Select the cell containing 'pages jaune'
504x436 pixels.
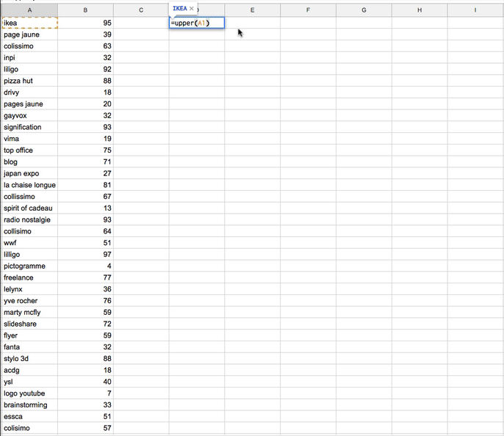pyautogui.click(x=29, y=103)
